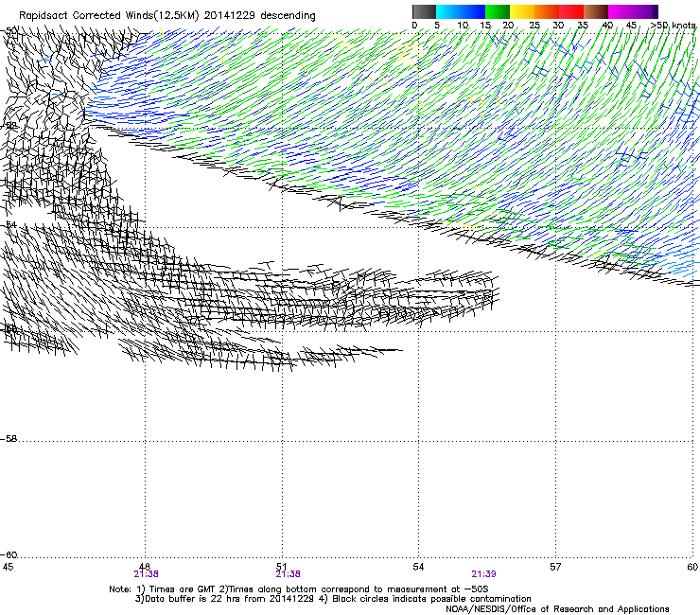The height and width of the screenshot is (615, 700).
Task: Click the 51 longitude axis label
Action: click(x=282, y=567)
